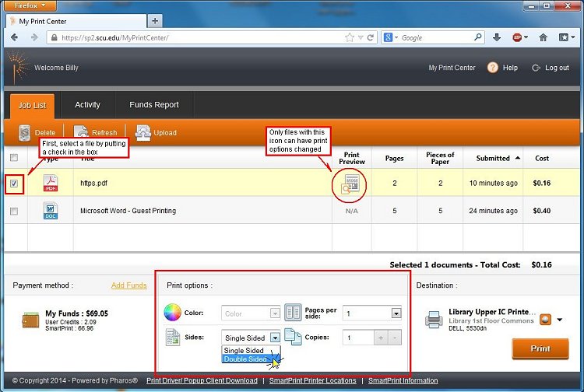Click the Help question mark icon

pyautogui.click(x=492, y=68)
